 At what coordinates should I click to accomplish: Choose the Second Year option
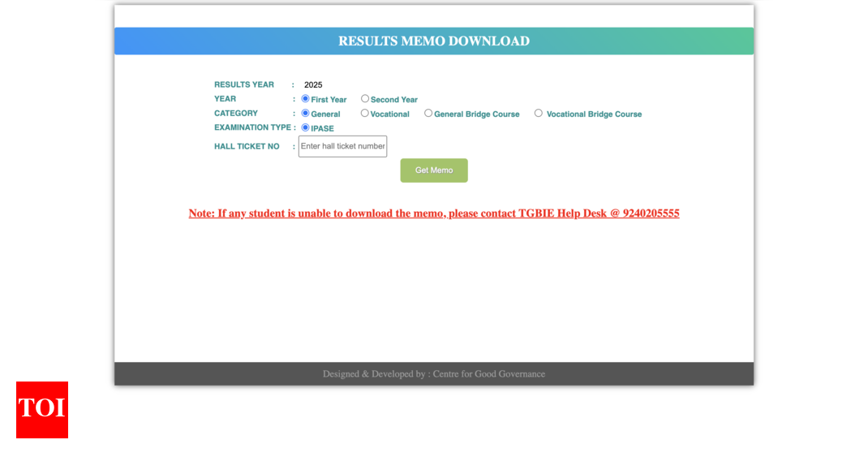click(365, 99)
